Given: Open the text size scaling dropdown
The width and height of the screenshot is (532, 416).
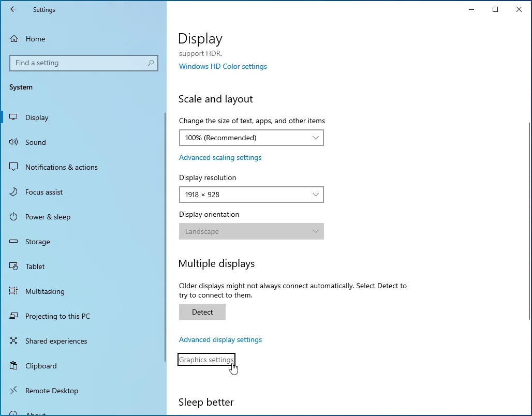Looking at the screenshot, I should pyautogui.click(x=251, y=138).
